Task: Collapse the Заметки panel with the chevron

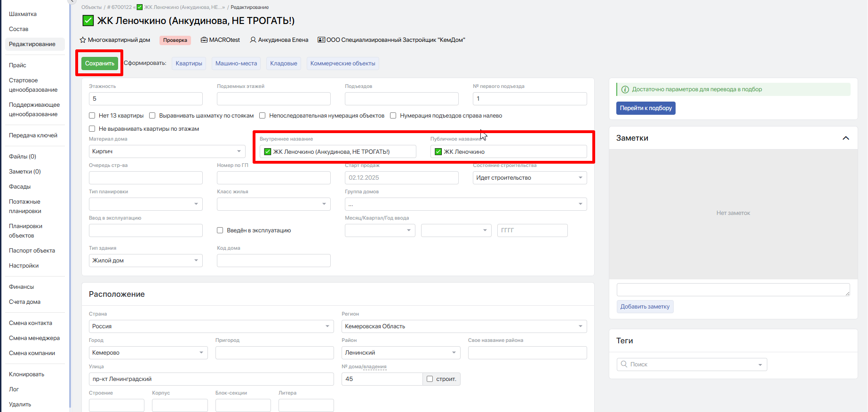Action: pyautogui.click(x=845, y=138)
